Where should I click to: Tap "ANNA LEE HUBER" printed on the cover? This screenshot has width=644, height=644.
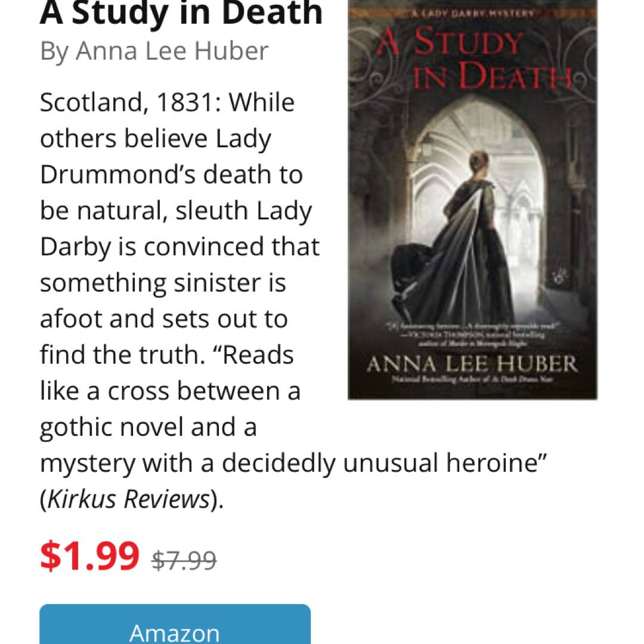(472, 363)
